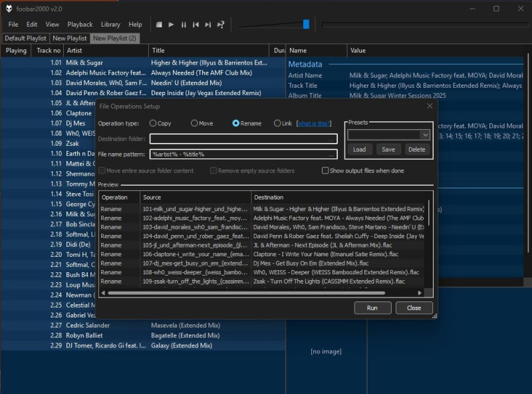Image resolution: width=532 pixels, height=394 pixels.
Task: Click the Artist Name metadata row
Action: click(x=406, y=75)
